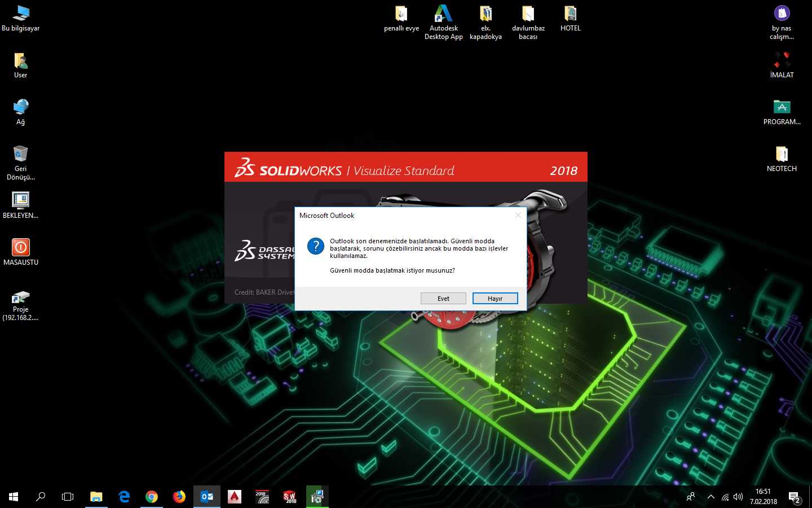Select the BEKLEYEN desktop icon
Screen dimensions: 812x508
tap(21, 205)
